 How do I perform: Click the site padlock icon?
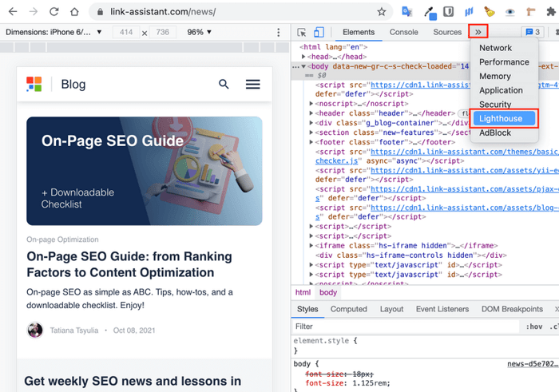click(100, 12)
